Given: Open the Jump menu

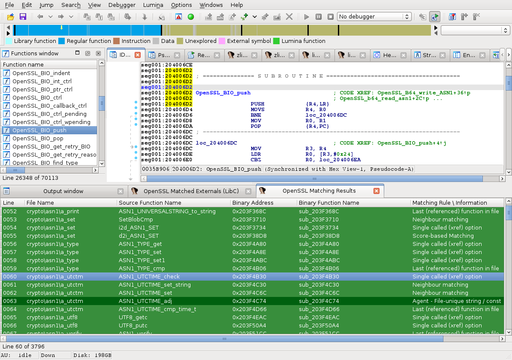Looking at the screenshot, I should tap(46, 5).
